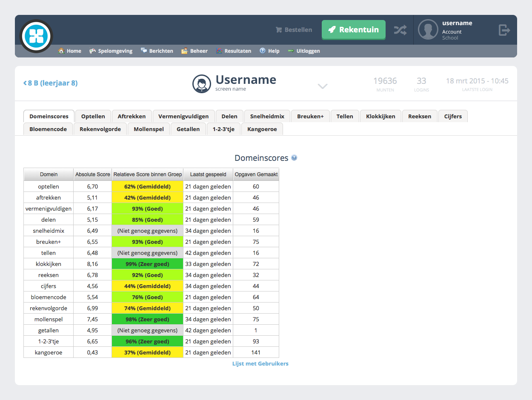Open the Domeinscores help question icon
532x400 pixels.
click(294, 158)
